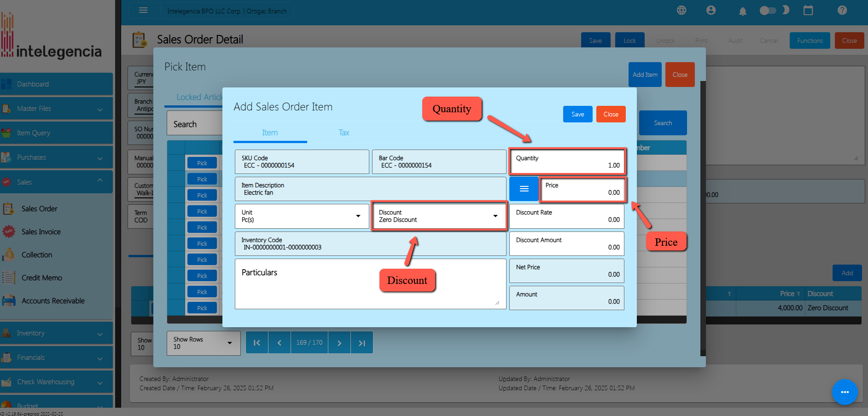Click the Quantity input field
Screen dimensions: 868x416
click(x=567, y=162)
